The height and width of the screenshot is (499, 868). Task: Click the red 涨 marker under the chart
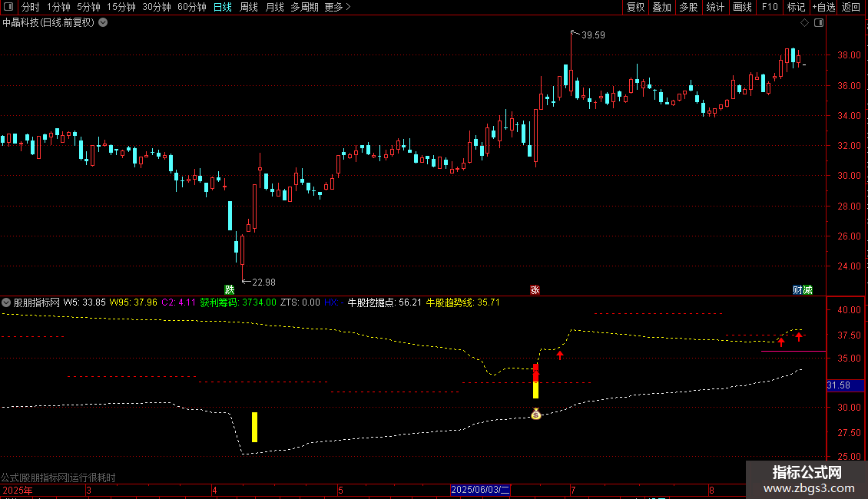point(535,290)
